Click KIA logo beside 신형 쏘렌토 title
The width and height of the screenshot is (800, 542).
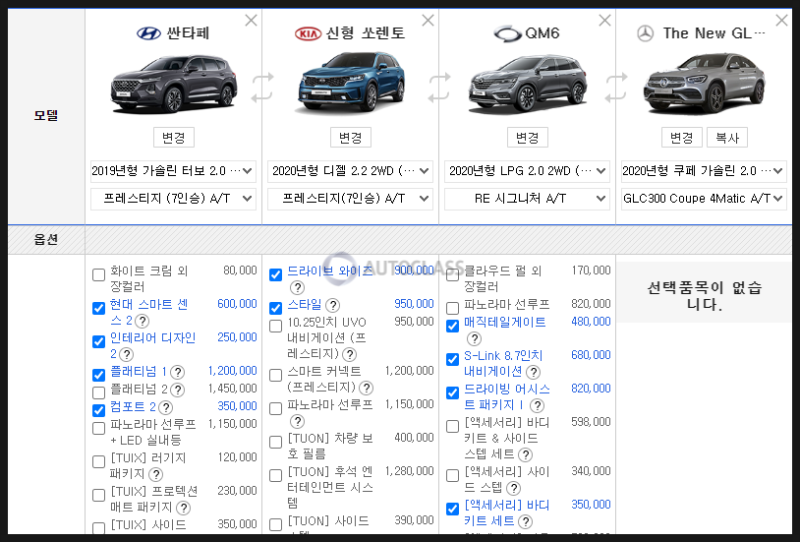point(308,34)
